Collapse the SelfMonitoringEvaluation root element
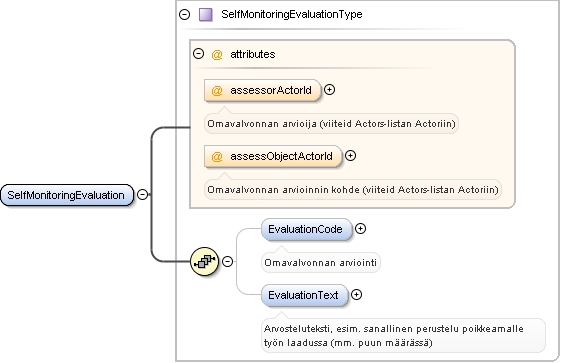561x363 pixels. pyautogui.click(x=143, y=195)
